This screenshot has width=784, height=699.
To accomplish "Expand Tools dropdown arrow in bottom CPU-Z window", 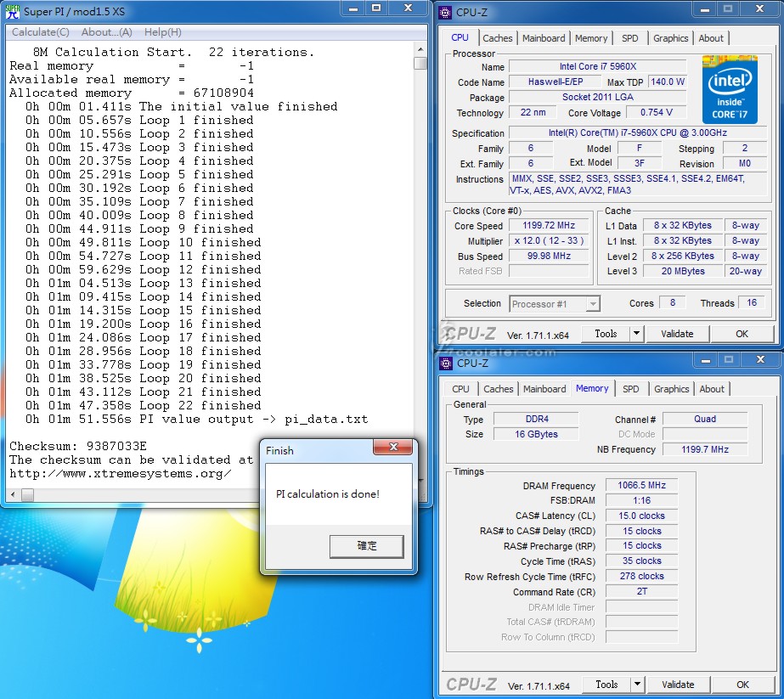I will tap(637, 684).
